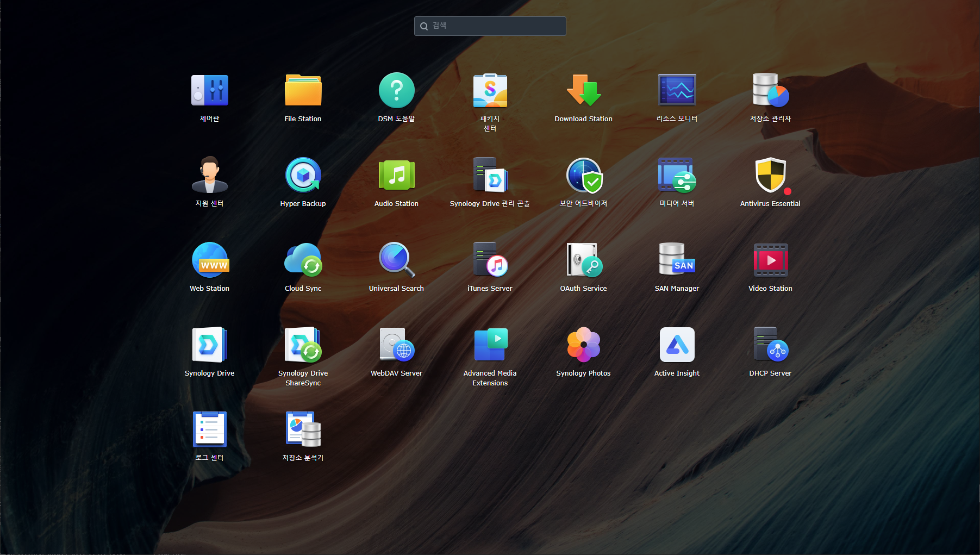Open Web Station
Screen dimensions: 980x555
click(210, 260)
